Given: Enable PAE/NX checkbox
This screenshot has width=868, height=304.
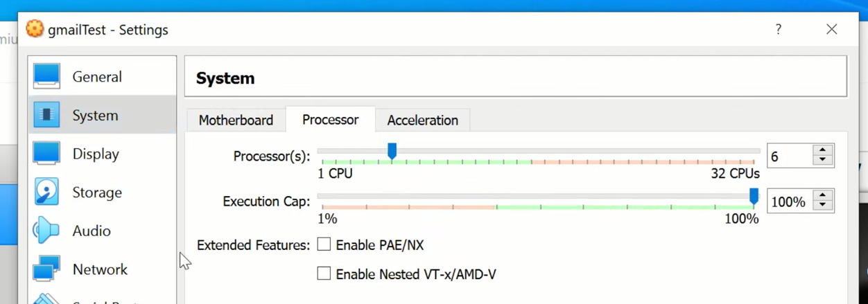Looking at the screenshot, I should tap(324, 244).
